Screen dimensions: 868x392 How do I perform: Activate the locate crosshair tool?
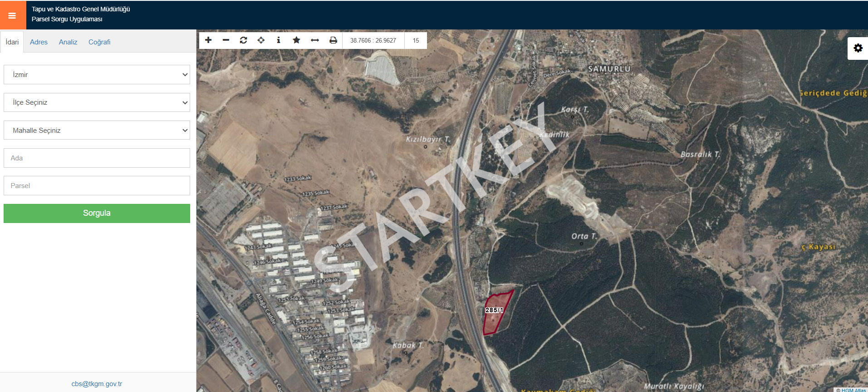(x=261, y=40)
